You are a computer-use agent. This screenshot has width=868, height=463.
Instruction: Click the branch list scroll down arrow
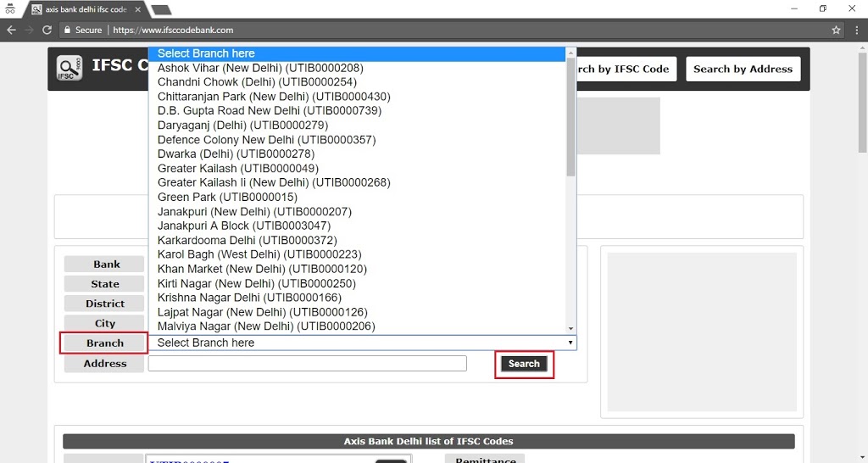pos(570,329)
